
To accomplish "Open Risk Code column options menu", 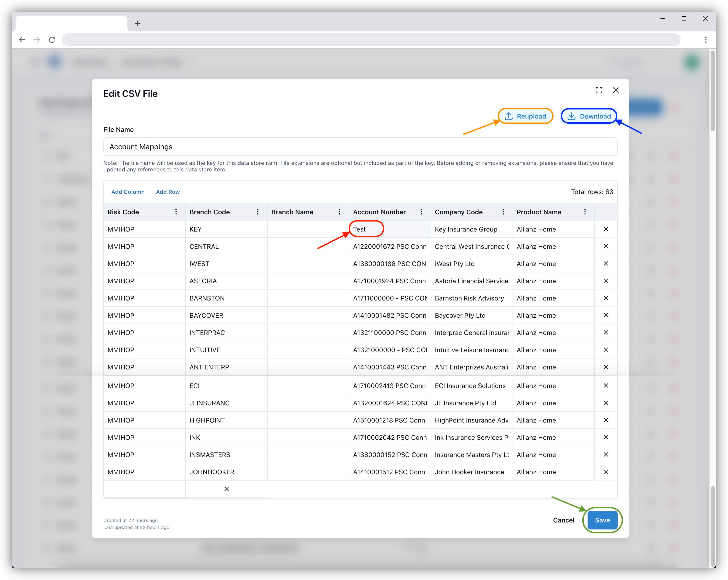I will [x=176, y=212].
